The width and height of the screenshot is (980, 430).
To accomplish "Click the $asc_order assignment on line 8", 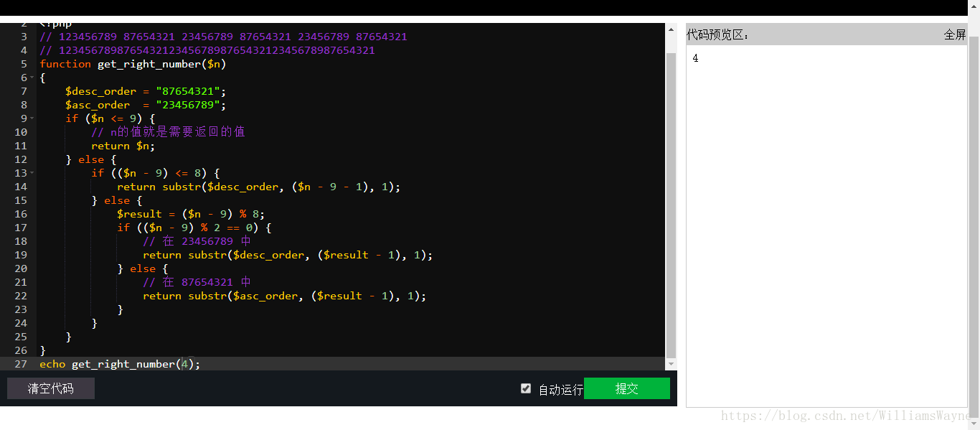I will tap(146, 105).
